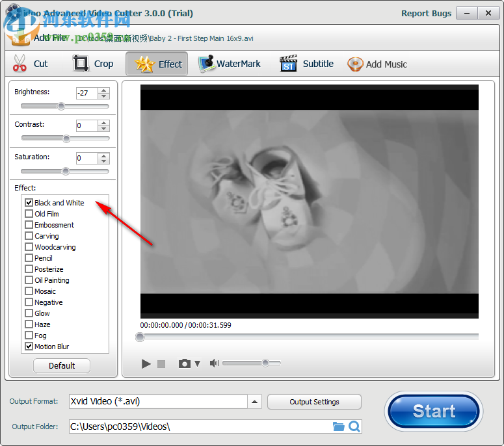This screenshot has width=504, height=446.
Task: Click the volume slider handle
Action: (265, 363)
